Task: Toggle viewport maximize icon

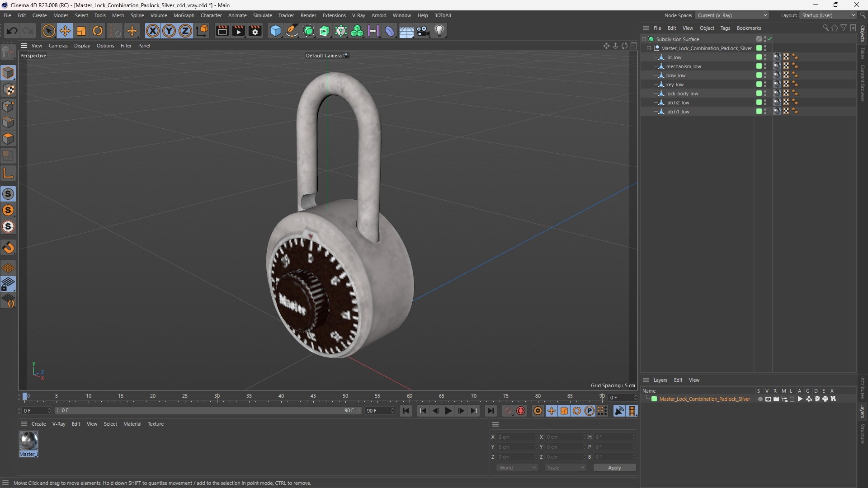Action: (x=634, y=46)
